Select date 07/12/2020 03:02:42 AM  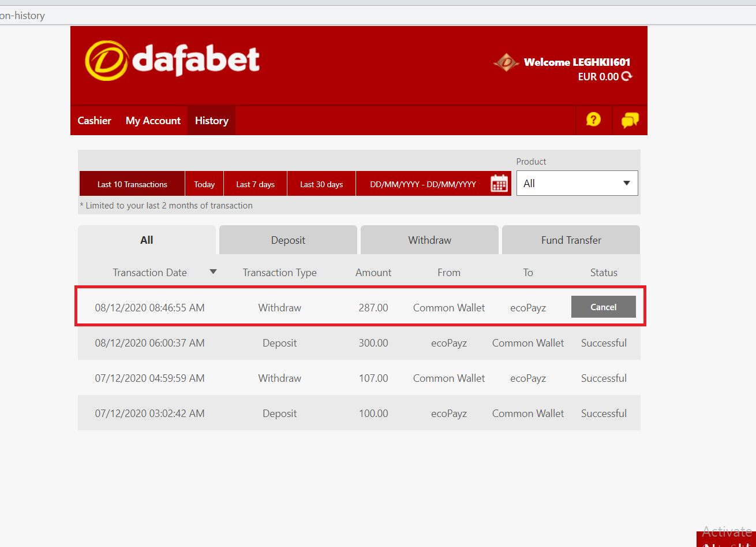150,413
